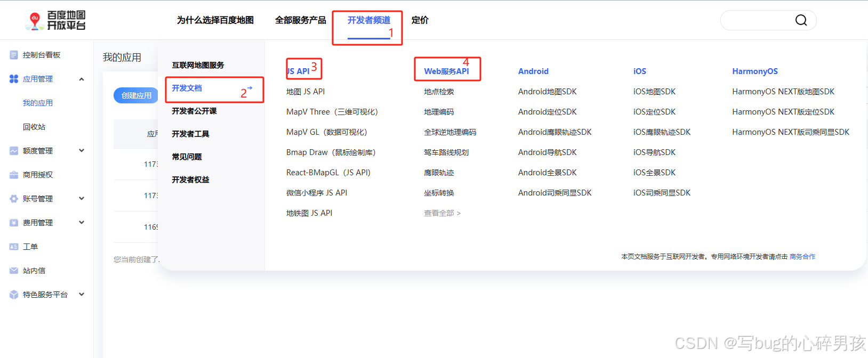Open Android定位SDK link

[x=548, y=112]
